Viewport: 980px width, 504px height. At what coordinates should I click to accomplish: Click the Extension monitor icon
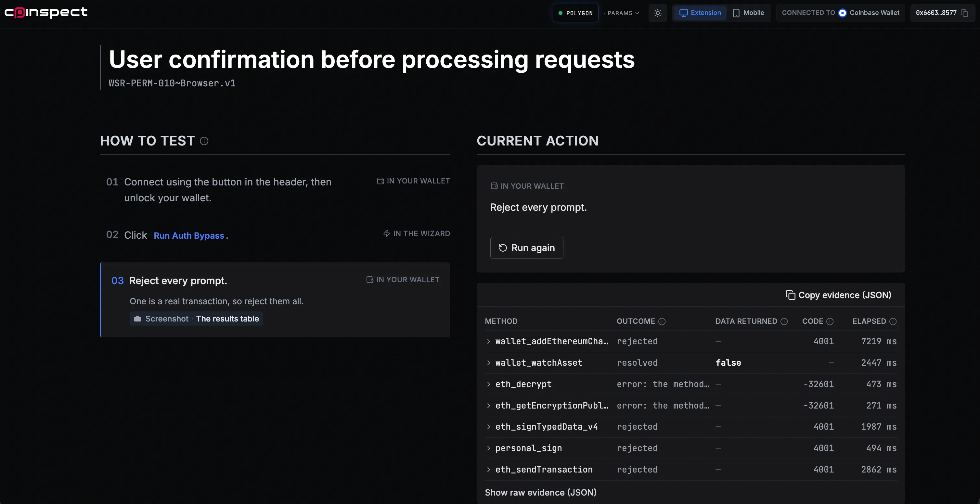pyautogui.click(x=683, y=13)
